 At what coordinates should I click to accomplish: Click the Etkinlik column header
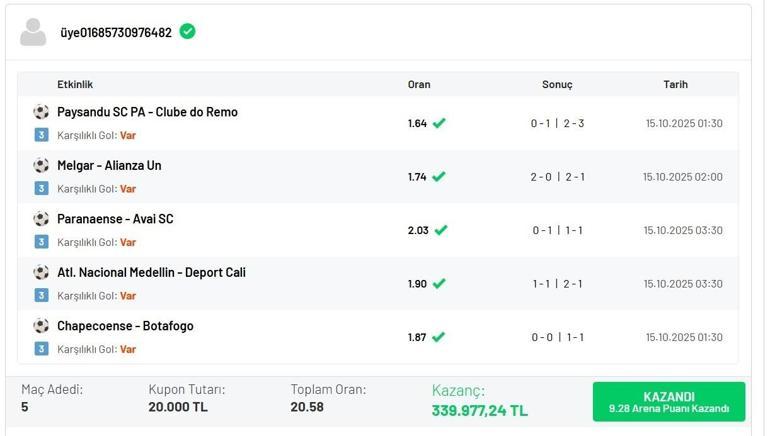75,84
